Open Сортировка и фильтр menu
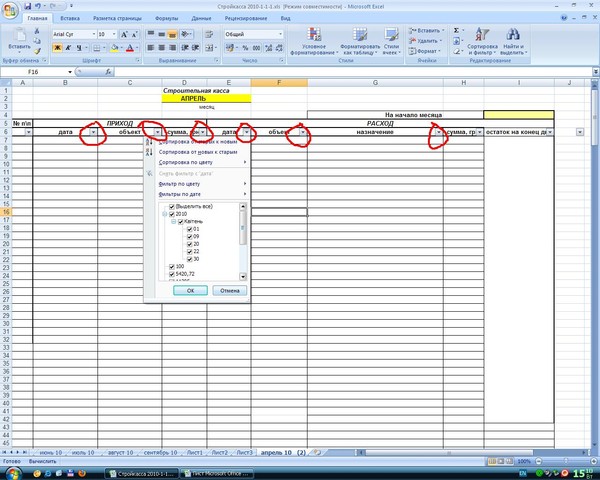The image size is (600, 480). [482, 41]
